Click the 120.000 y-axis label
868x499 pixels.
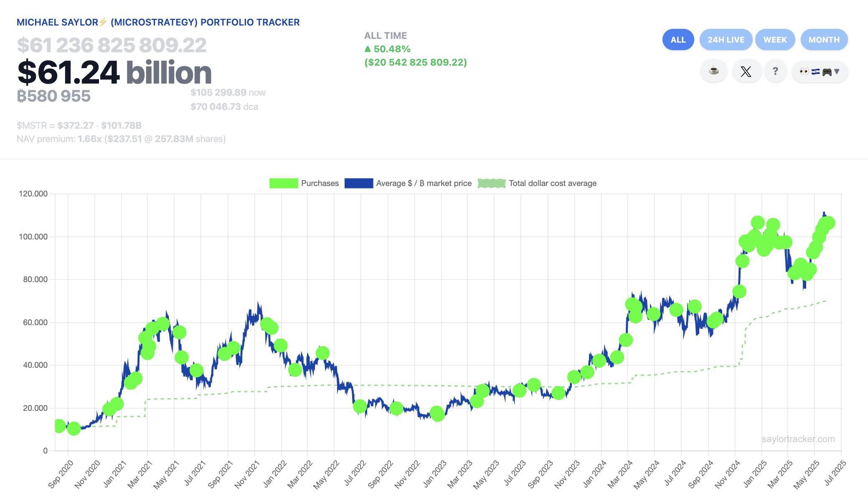(x=33, y=193)
